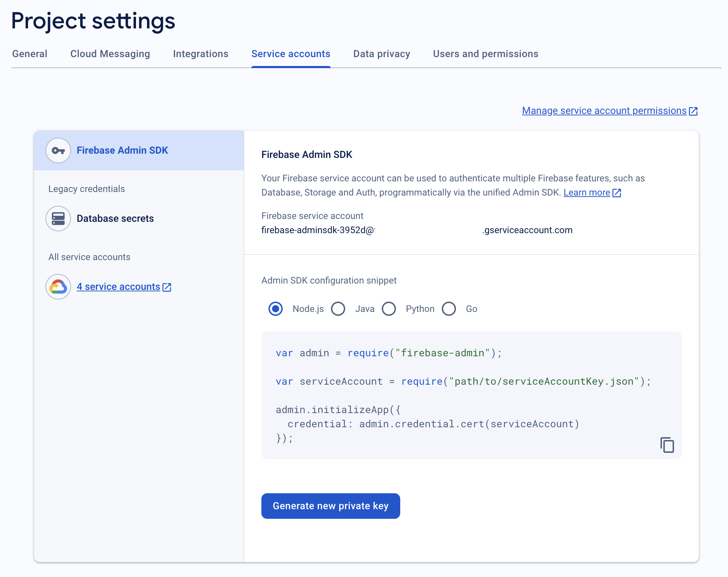Copy the configuration snippet with copy icon
Screen dimensions: 728x577
coord(667,445)
